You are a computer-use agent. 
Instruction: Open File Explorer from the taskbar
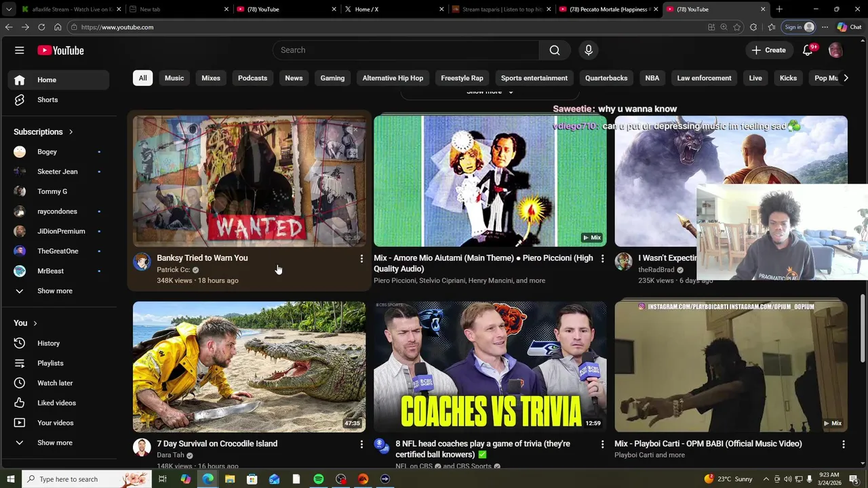tap(230, 479)
